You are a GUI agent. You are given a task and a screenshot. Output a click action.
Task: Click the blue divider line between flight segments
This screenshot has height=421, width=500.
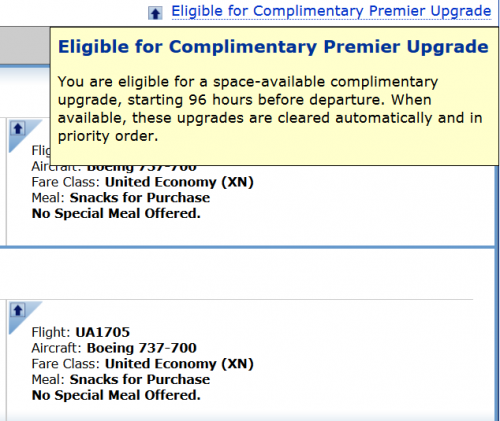(247, 247)
